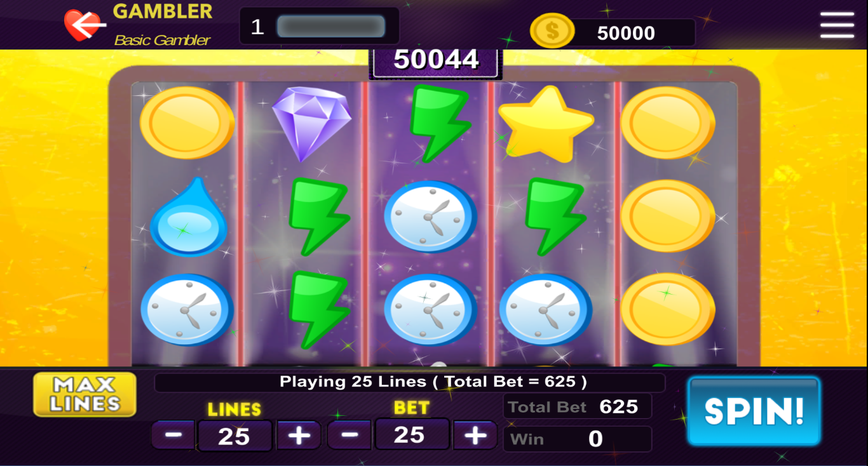Click the MAX LINES button
The image size is (868, 466).
(x=85, y=394)
